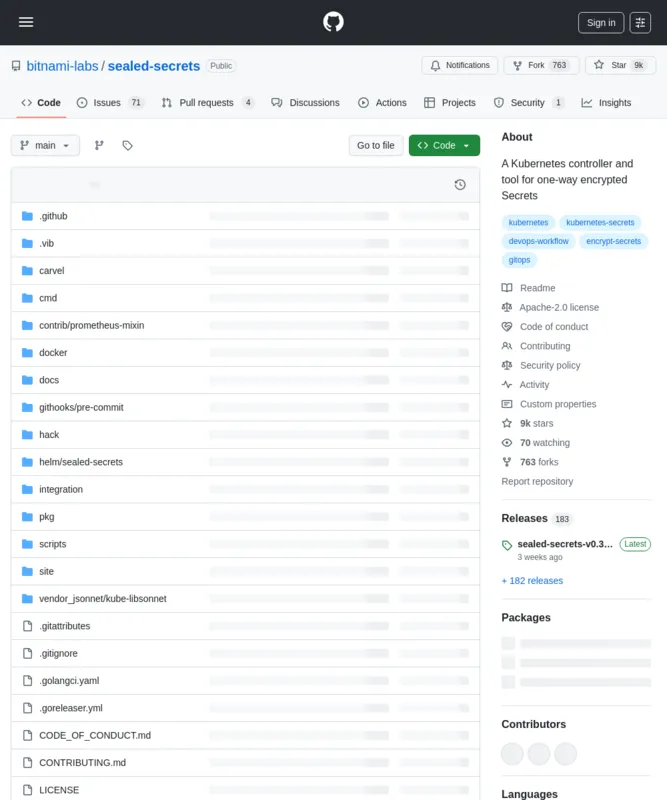
Task: Click the Go to file search field
Action: click(x=376, y=145)
